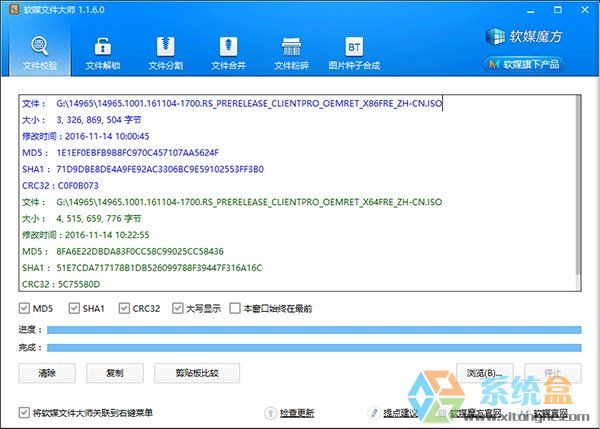The height and width of the screenshot is (429, 600).
Task: Click the SHA1 line starting 71D9DBE8
Action: pyautogui.click(x=143, y=169)
